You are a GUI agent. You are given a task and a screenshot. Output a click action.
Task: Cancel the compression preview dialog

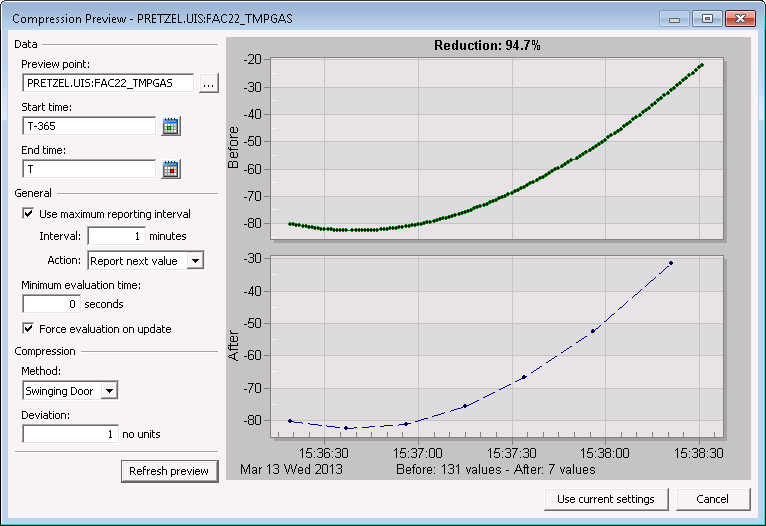(x=713, y=499)
